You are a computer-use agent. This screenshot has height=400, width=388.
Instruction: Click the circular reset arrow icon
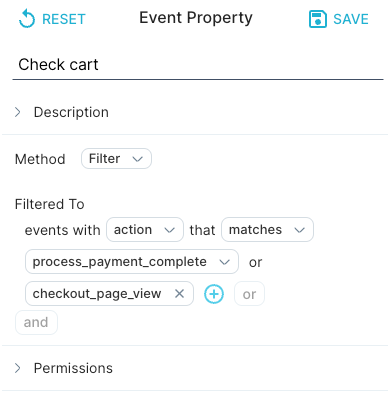pos(27,19)
